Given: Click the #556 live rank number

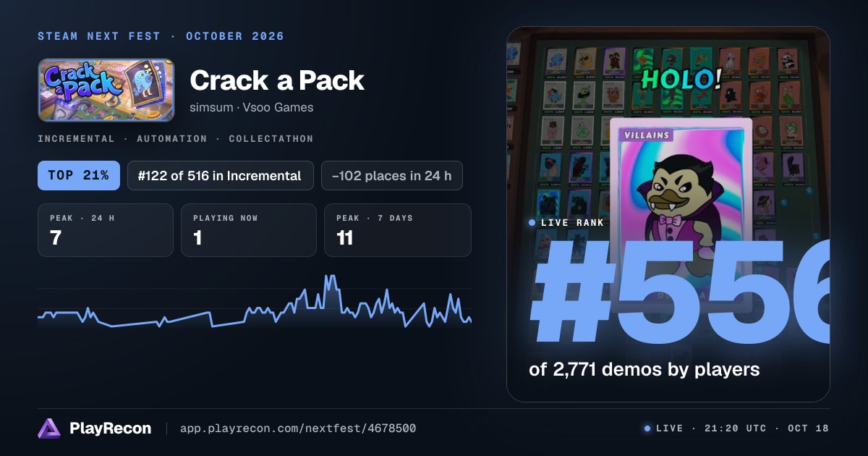Looking at the screenshot, I should tap(679, 291).
